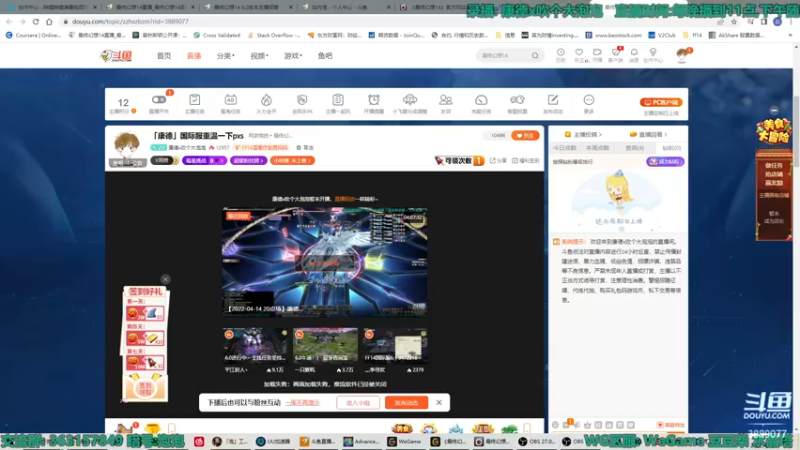Switch to the 今日点数 tab
The height and width of the screenshot is (450, 800).
coord(564,148)
